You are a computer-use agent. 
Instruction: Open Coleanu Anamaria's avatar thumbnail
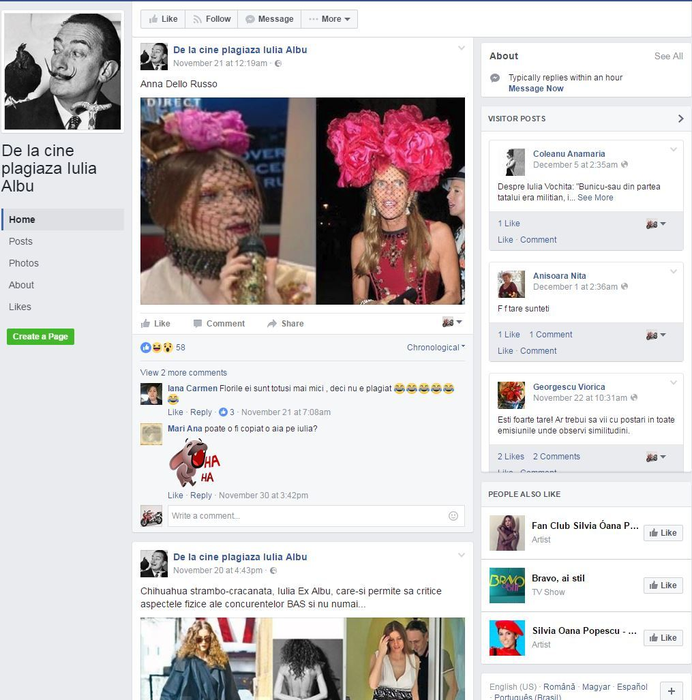pos(511,162)
